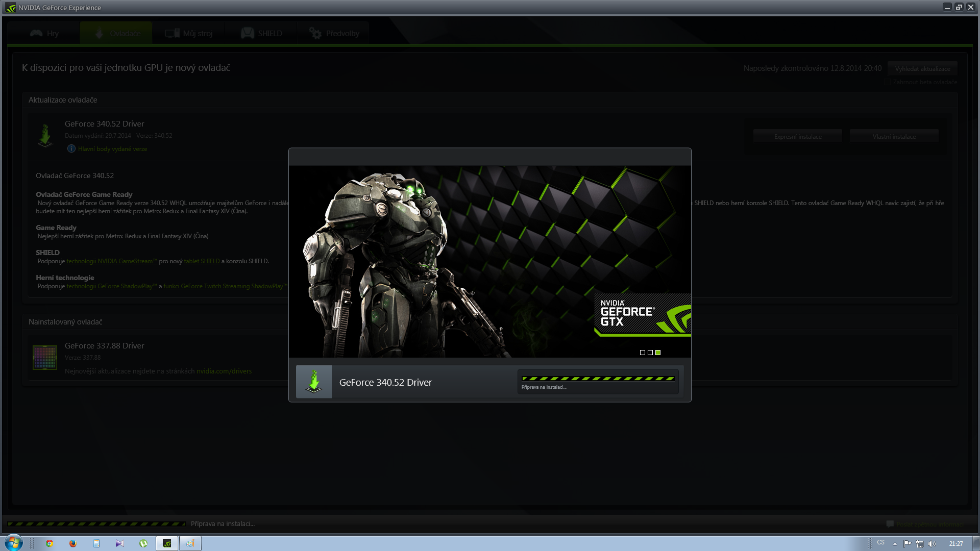Click the Vyhledat aktualizace button
Viewport: 980px width, 551px height.
(x=922, y=69)
